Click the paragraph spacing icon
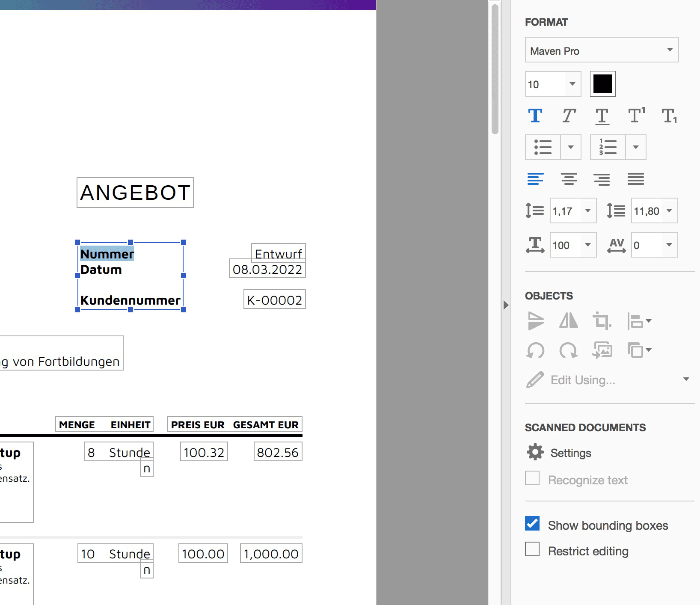Screen dimensions: 700x605 click(x=616, y=211)
